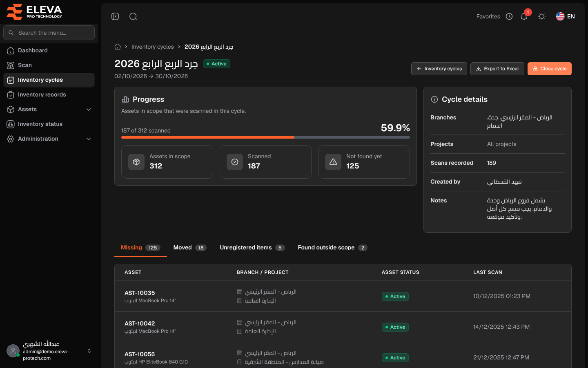The height and width of the screenshot is (368, 588).
Task: Open the user account switcher chevron
Action: [x=89, y=351]
